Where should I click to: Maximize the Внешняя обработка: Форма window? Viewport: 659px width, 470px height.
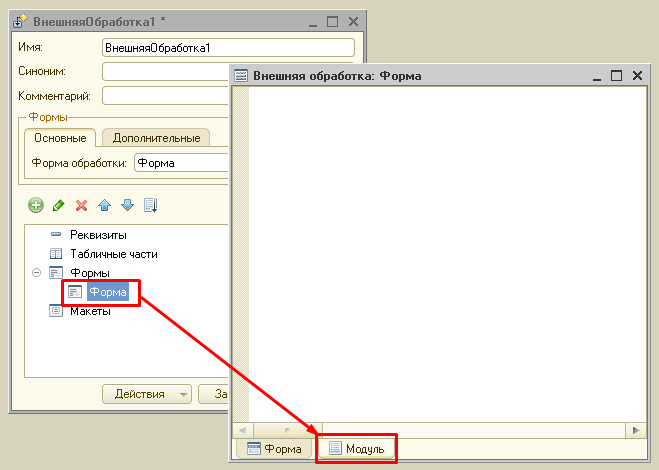pos(616,76)
